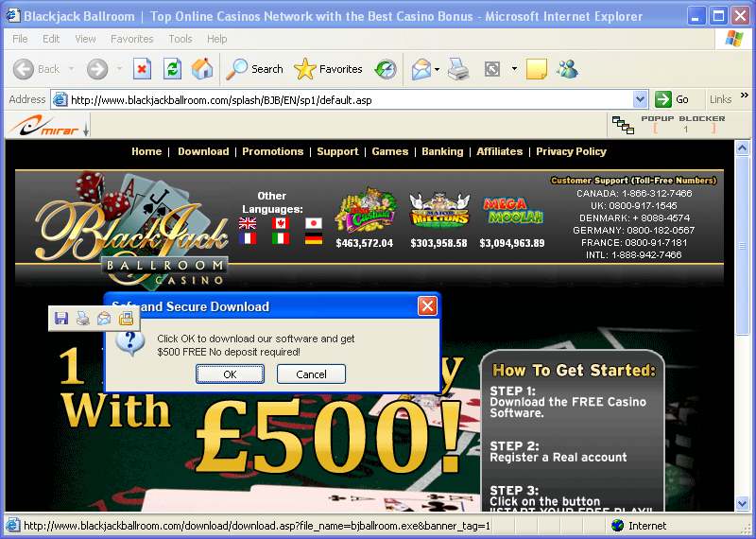Select the Italian flag language
The height and width of the screenshot is (539, 756).
281,238
